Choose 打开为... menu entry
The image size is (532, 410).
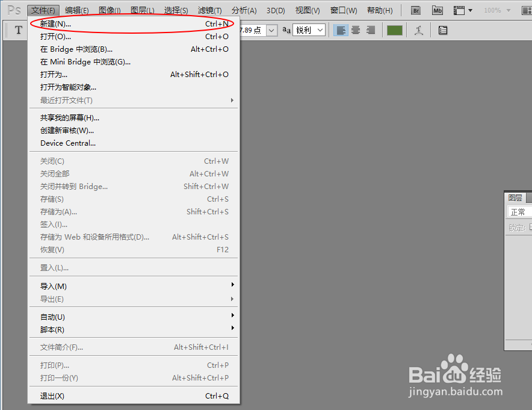point(134,74)
